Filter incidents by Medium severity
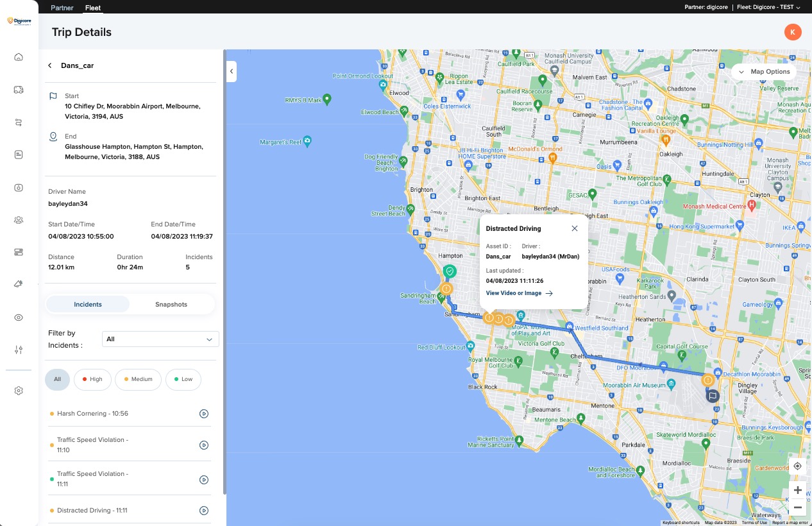Screen dimensions: 812x526 pos(138,379)
